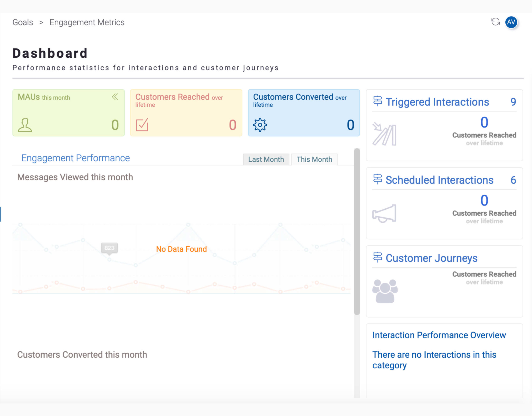Click the No Data Found message
532x416 pixels.
(181, 249)
